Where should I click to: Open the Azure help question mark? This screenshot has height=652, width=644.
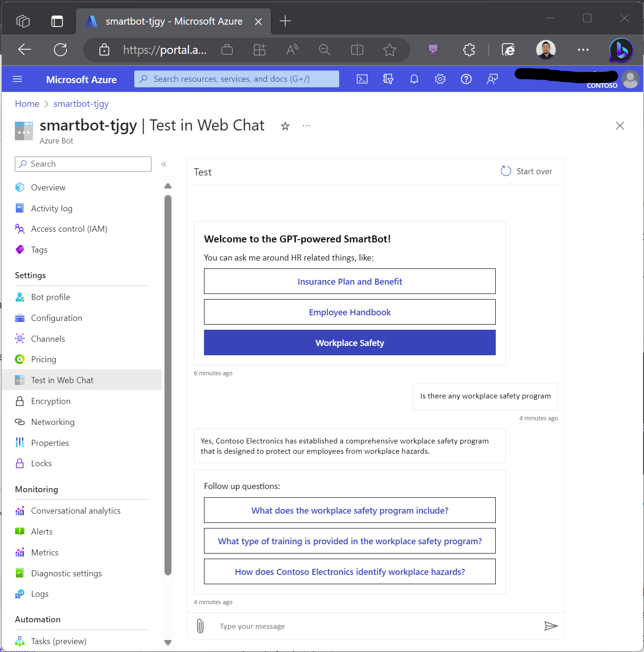(x=466, y=79)
